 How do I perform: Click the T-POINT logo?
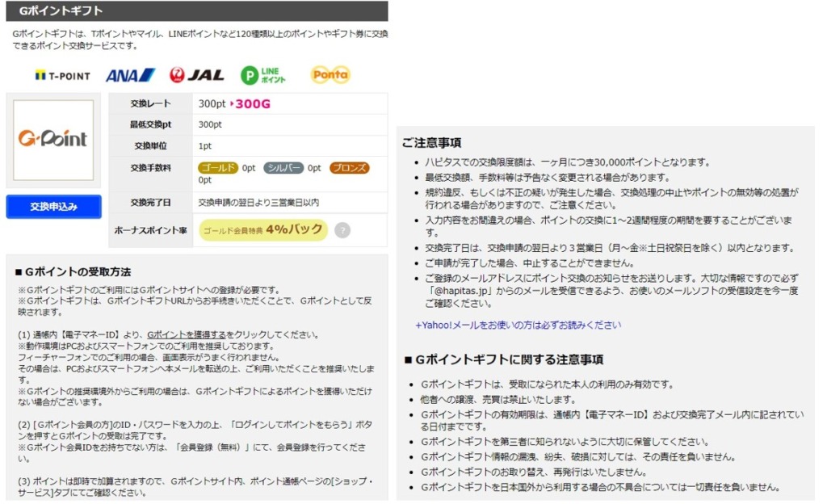[x=63, y=76]
